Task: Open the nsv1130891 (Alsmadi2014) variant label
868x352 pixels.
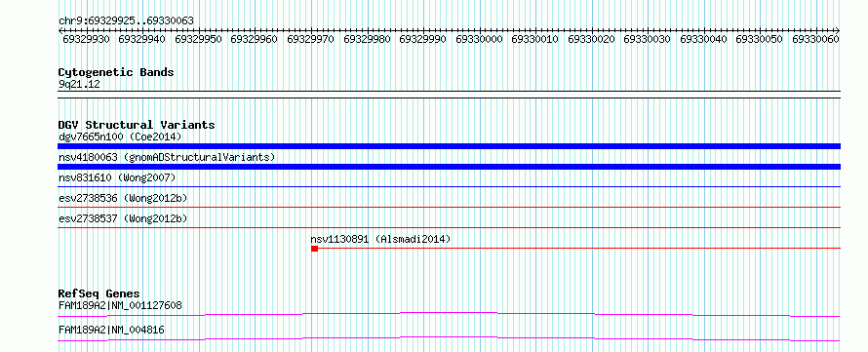Action: [x=380, y=239]
